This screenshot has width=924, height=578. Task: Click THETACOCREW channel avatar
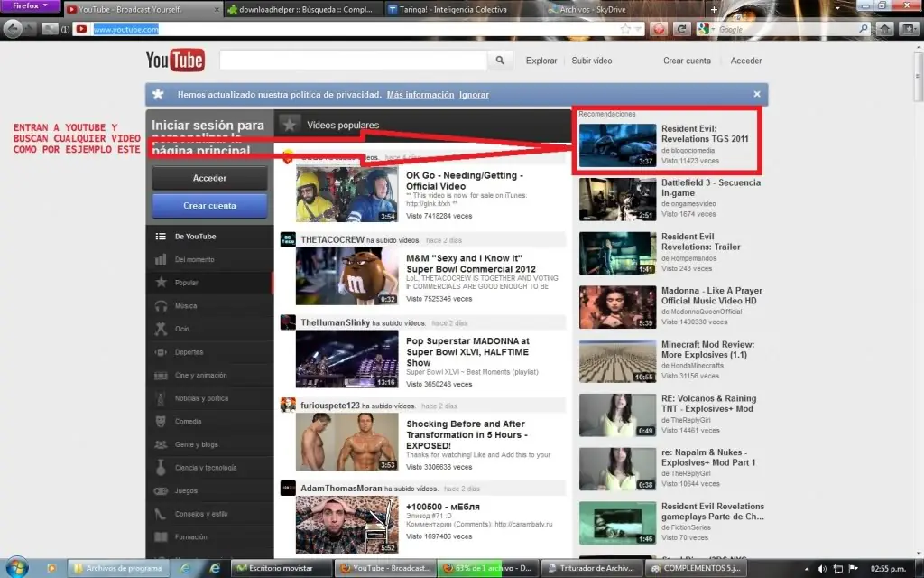coord(288,239)
